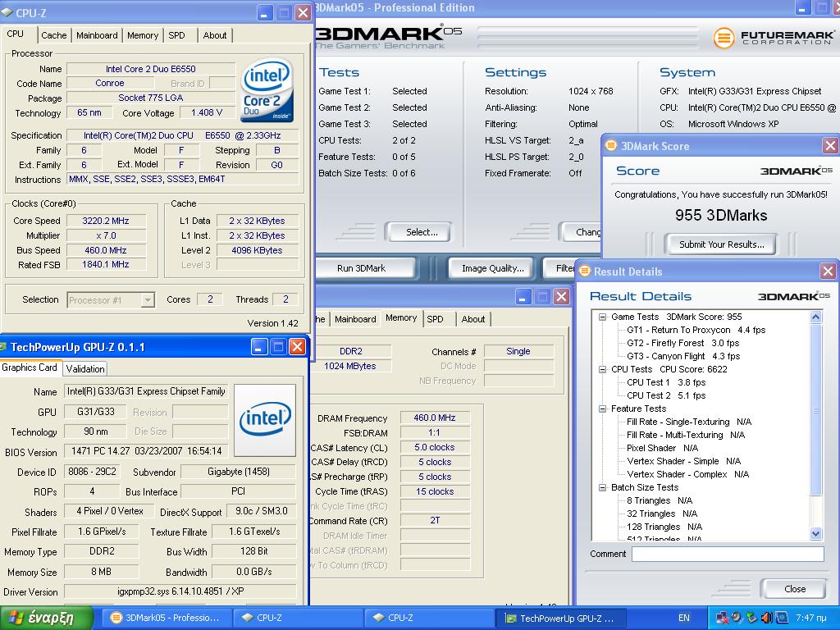The width and height of the screenshot is (840, 630).
Task: Close the CPU-Z Memory window
Action: 561,296
